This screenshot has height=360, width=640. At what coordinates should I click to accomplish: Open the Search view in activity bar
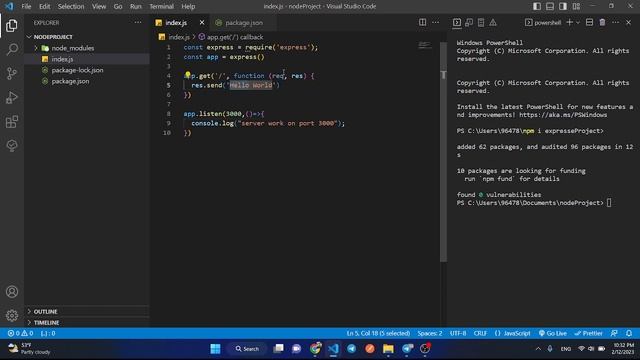click(x=12, y=49)
